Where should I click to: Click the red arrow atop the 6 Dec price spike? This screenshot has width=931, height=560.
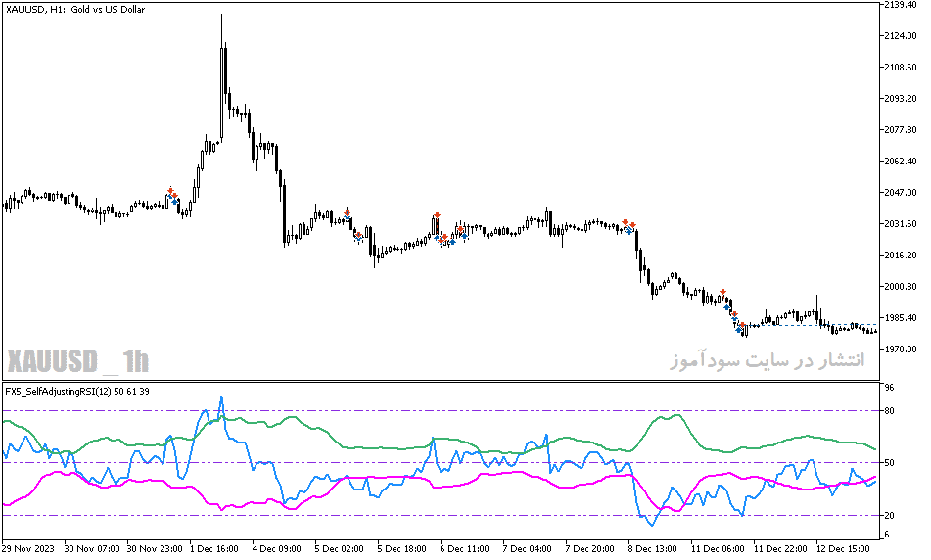click(x=437, y=215)
